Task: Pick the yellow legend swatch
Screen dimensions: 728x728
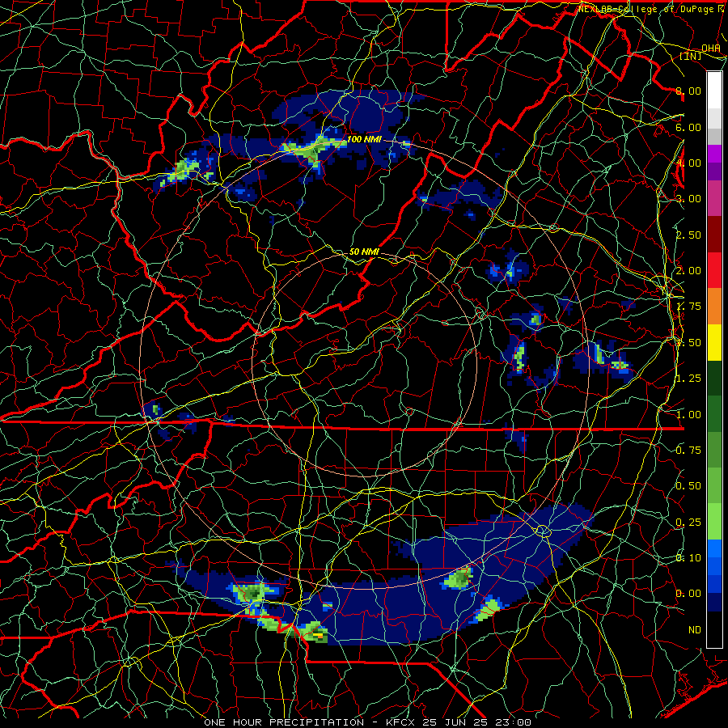Action: coord(714,342)
